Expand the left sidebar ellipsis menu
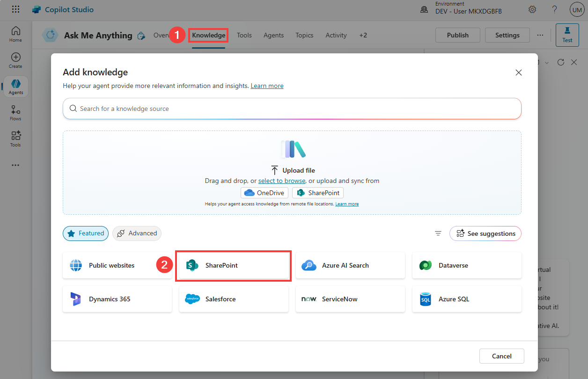Viewport: 588px width, 379px height. coord(15,165)
